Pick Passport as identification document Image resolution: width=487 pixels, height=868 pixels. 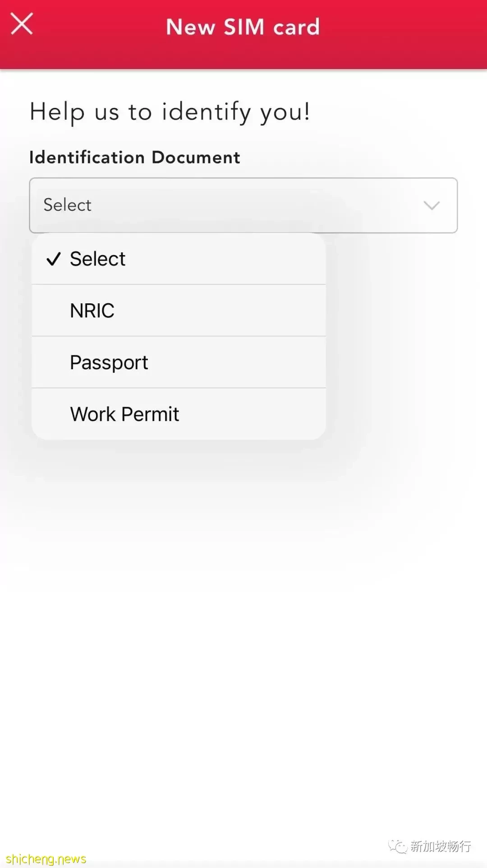coord(179,362)
